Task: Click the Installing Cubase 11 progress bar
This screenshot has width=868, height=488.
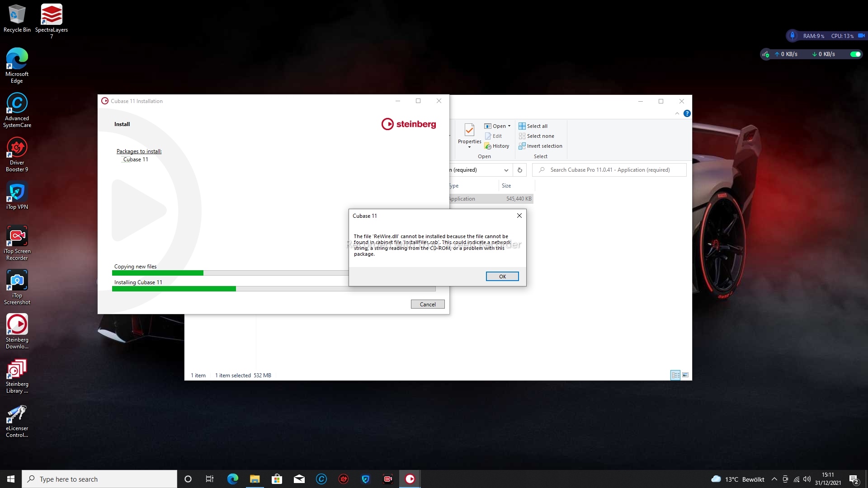Action: tap(274, 289)
